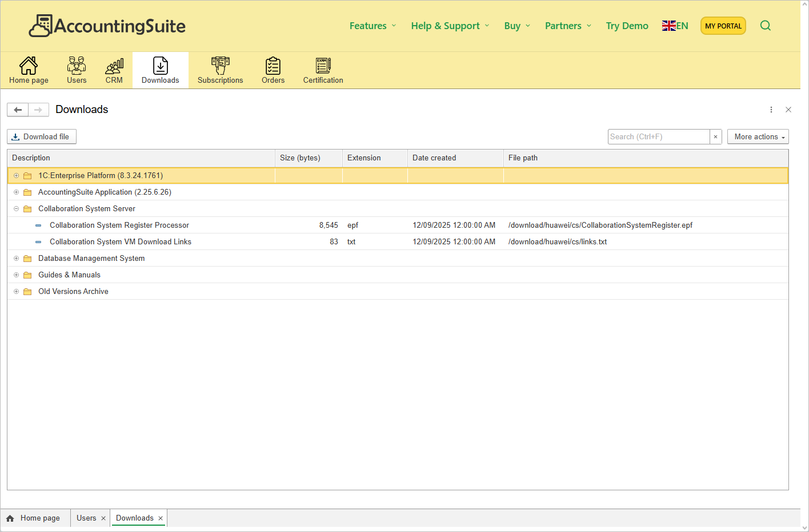Collapse the Collaboration System Server folder
This screenshot has width=809, height=532.
pos(16,209)
